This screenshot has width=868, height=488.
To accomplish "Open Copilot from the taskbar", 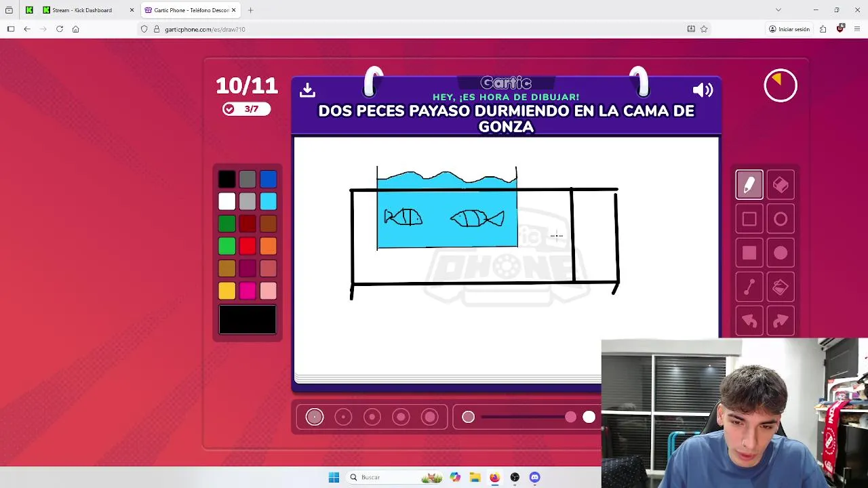I will pyautogui.click(x=454, y=477).
